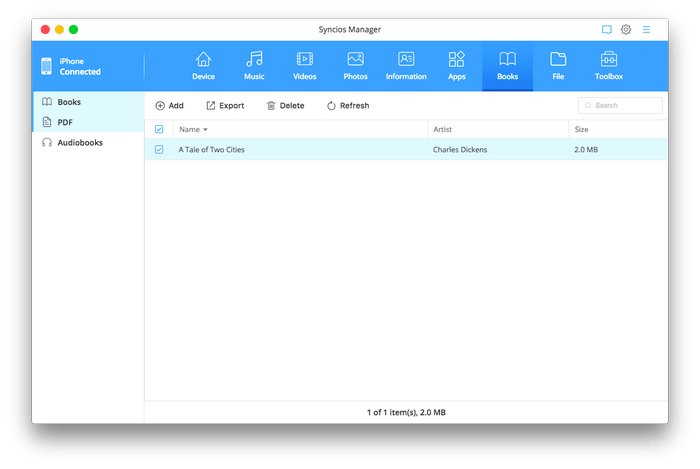Switch to the Videos section

(304, 66)
